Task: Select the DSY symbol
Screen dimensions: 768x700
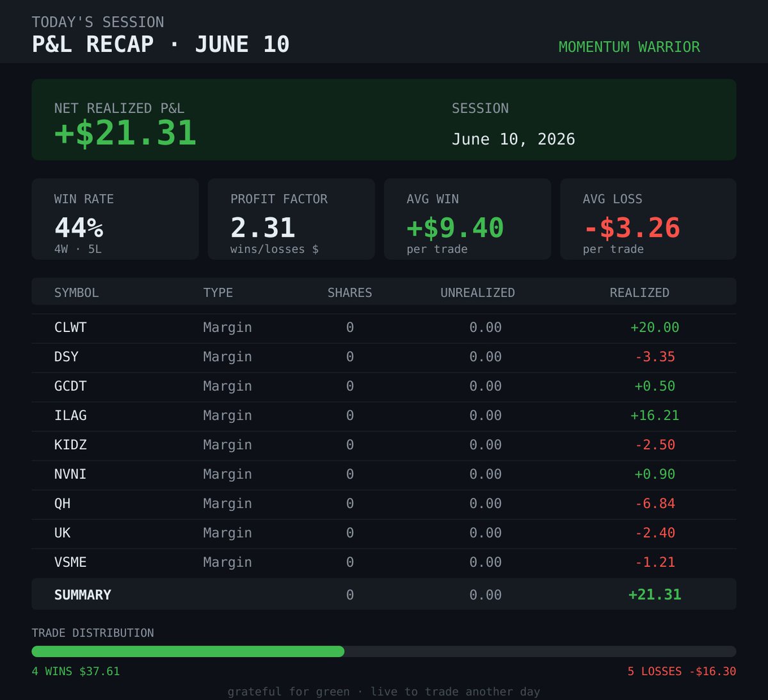Action: coord(67,356)
